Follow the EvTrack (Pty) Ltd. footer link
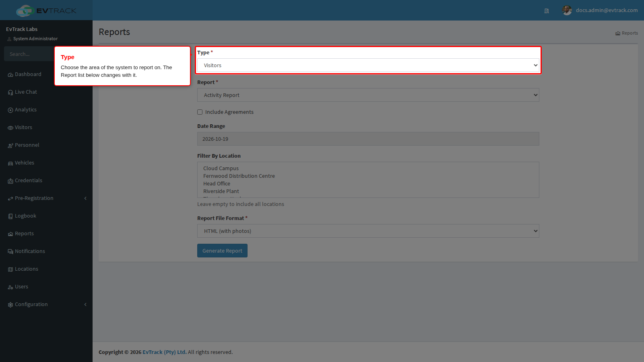Screen dimensions: 644x362 pyautogui.click(x=165, y=352)
